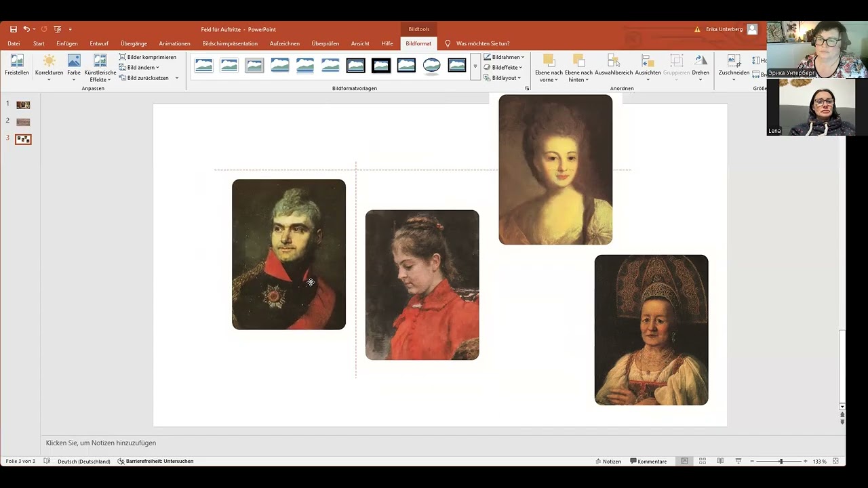Viewport: 868px width, 488px height.
Task: Switch to Normal view in status bar
Action: click(x=684, y=462)
